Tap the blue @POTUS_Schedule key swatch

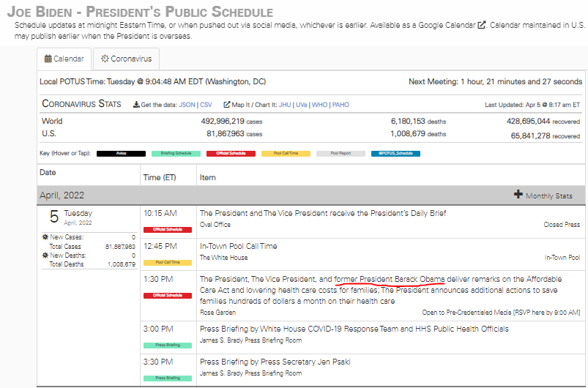(395, 153)
